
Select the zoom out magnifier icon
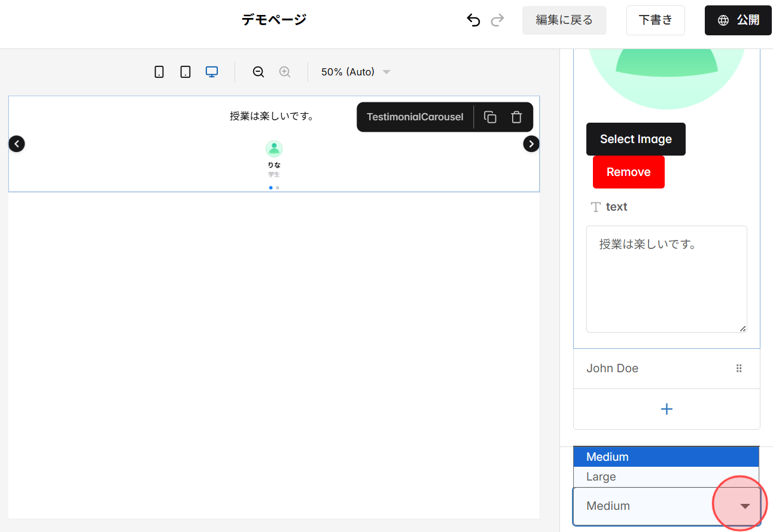pyautogui.click(x=258, y=72)
